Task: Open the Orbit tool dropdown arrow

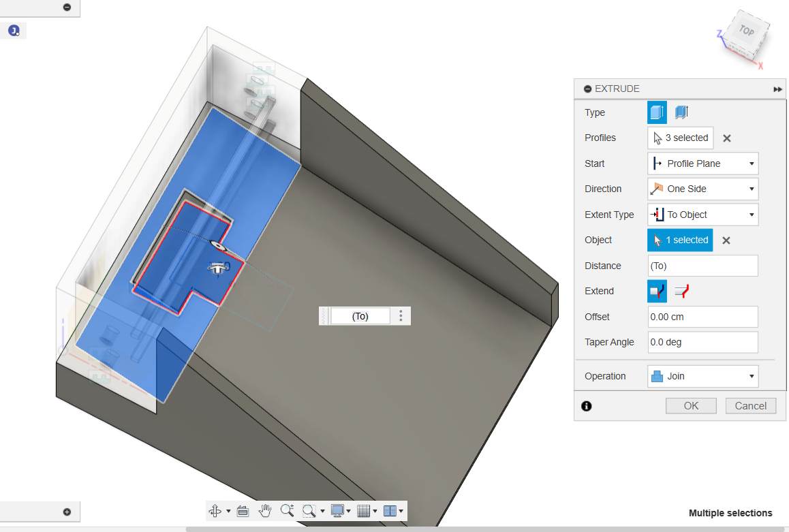Action: (x=228, y=512)
